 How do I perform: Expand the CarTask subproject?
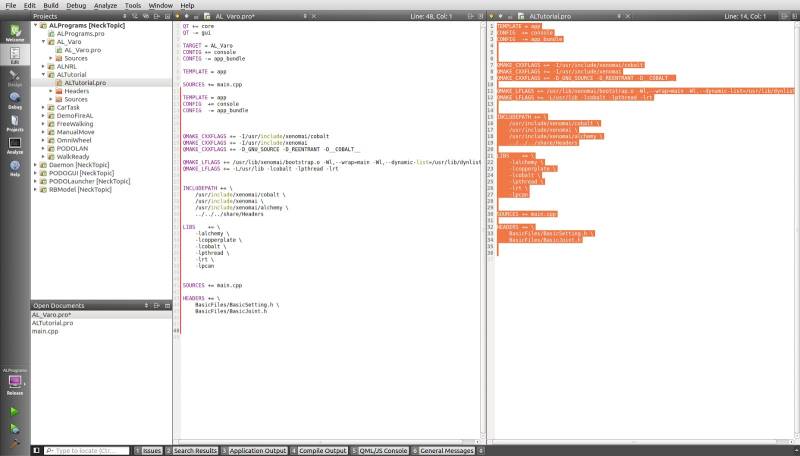coord(43,108)
